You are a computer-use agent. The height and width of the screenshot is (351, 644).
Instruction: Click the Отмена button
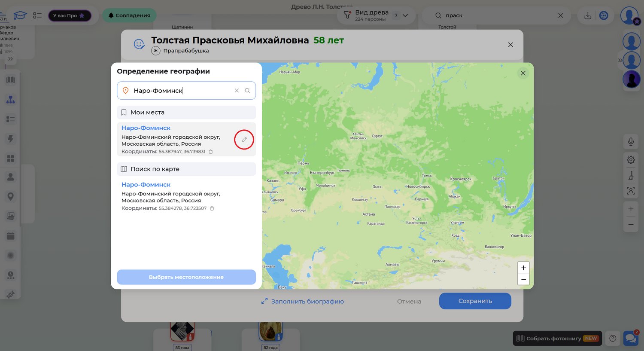point(409,302)
